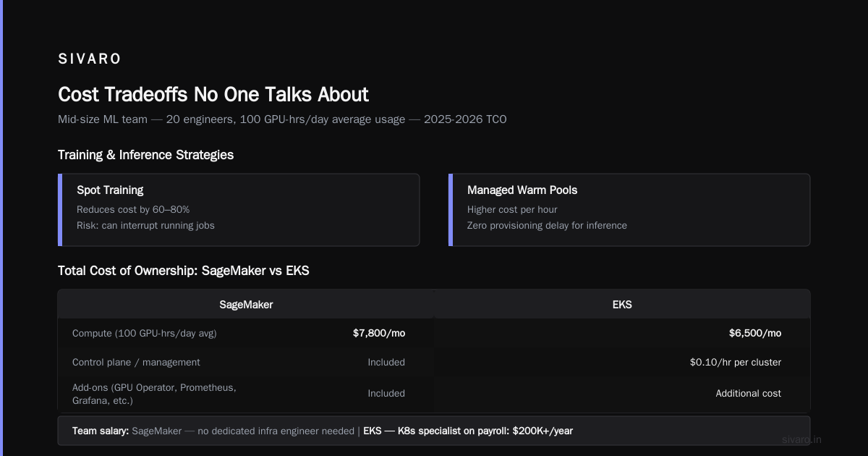Open the Spot Training card
The image size is (868, 456).
click(239, 210)
